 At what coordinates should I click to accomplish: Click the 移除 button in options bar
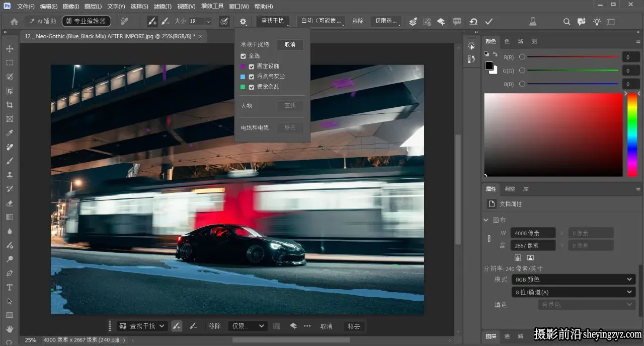click(358, 21)
